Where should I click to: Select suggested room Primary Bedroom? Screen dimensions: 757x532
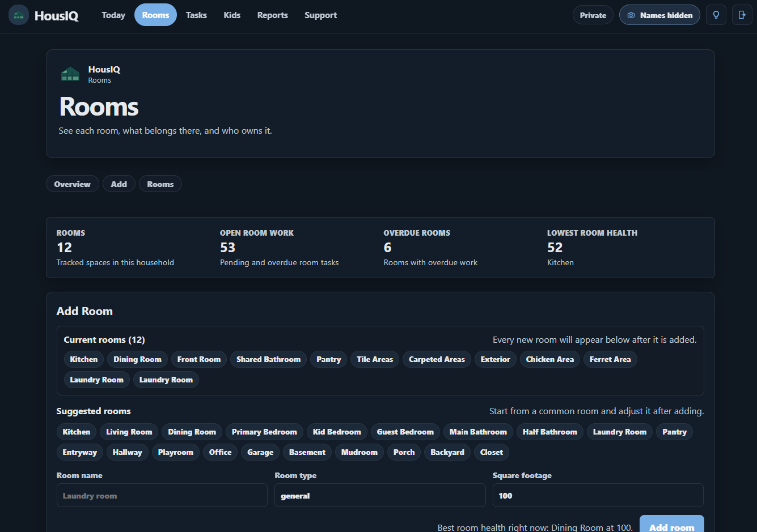(x=264, y=432)
